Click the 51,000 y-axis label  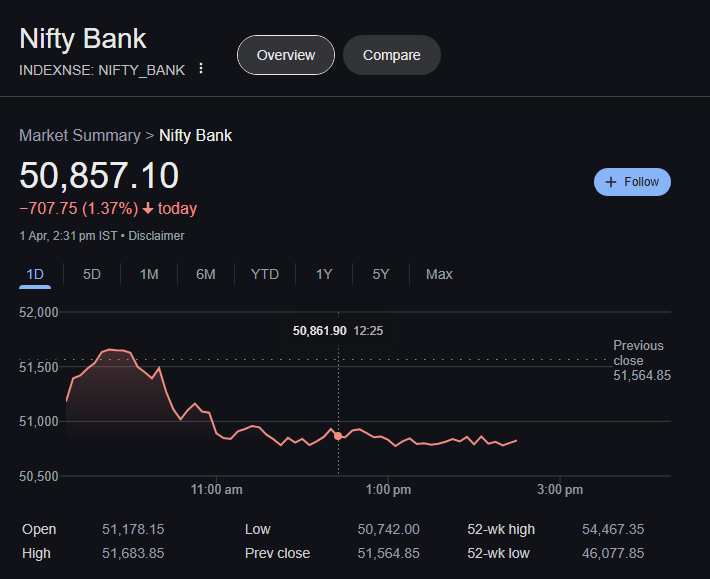(x=38, y=421)
